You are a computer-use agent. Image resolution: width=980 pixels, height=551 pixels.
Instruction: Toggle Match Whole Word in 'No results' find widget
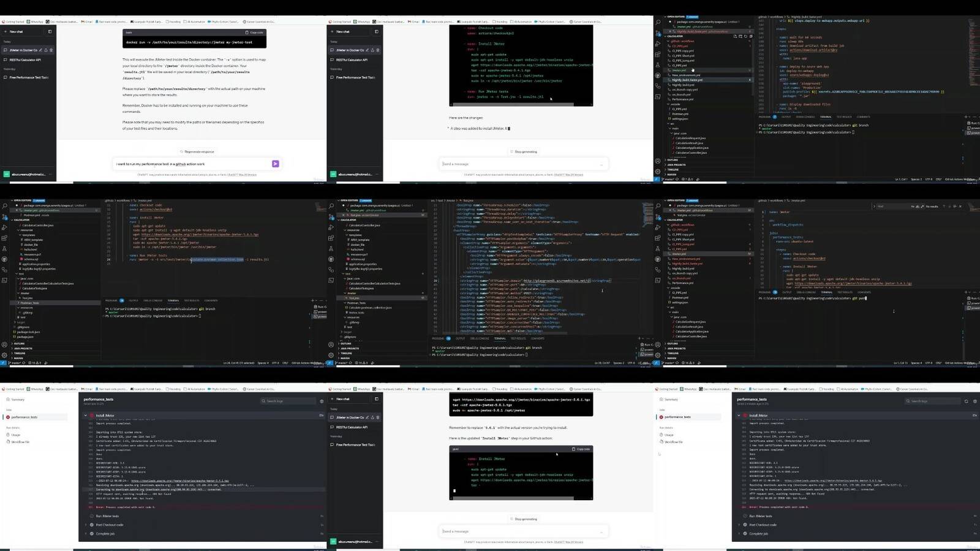(918, 207)
